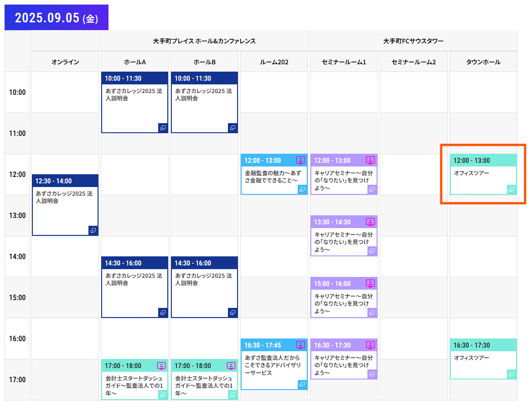Open popup icon on 金融監査の魅力 card
The height and width of the screenshot is (411, 532).
pos(303,189)
